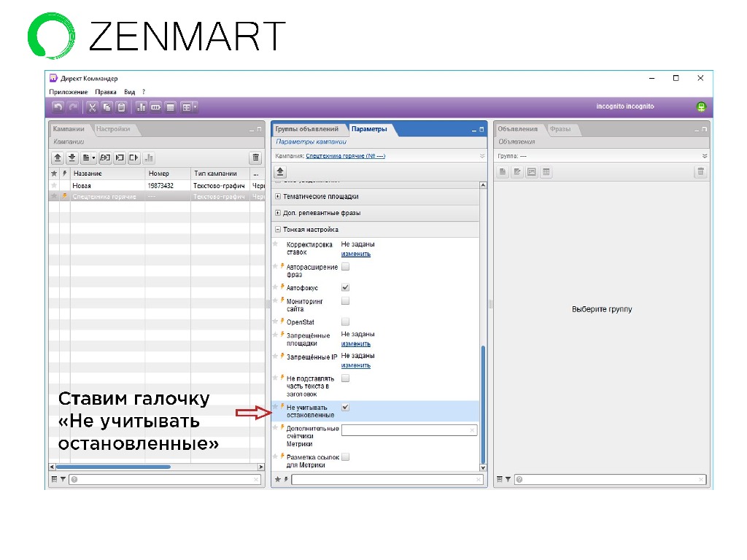Collapse the Тонкая настройка section
The image size is (747, 560).
[x=278, y=230]
